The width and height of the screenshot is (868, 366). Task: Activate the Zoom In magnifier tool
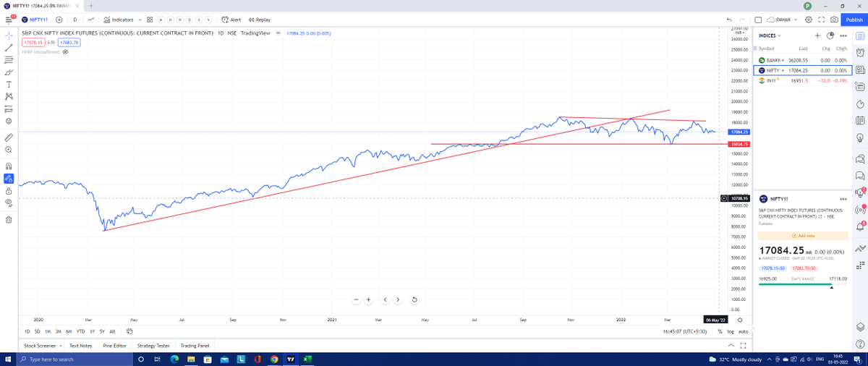(9, 150)
